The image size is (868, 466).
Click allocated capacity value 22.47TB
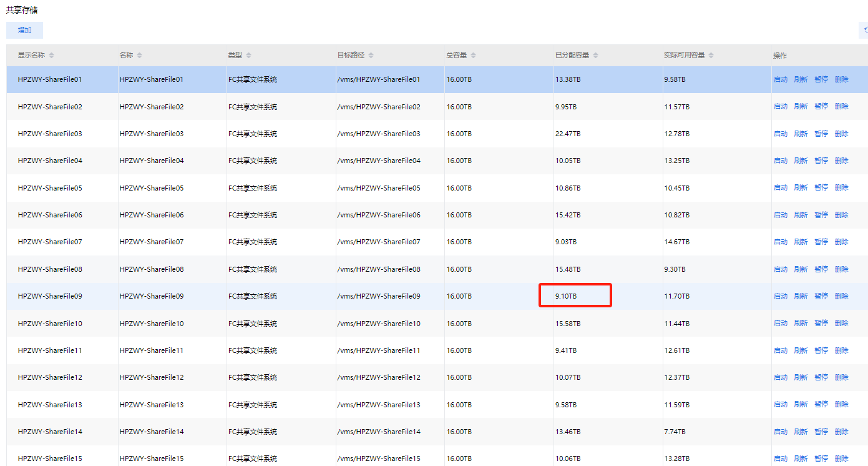pyautogui.click(x=568, y=134)
